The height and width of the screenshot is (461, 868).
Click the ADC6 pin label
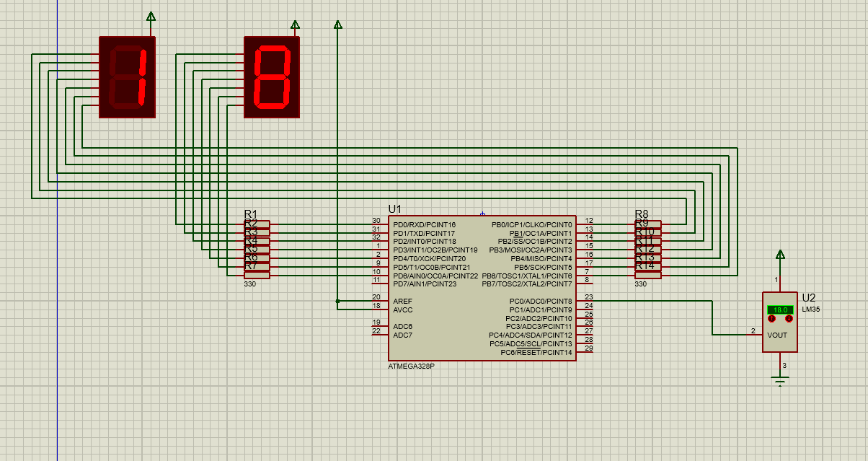[403, 326]
